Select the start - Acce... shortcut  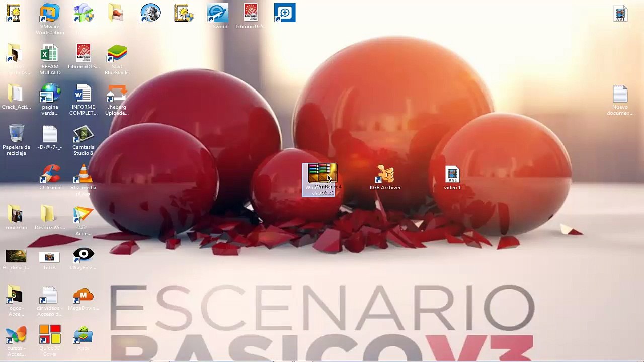click(84, 221)
